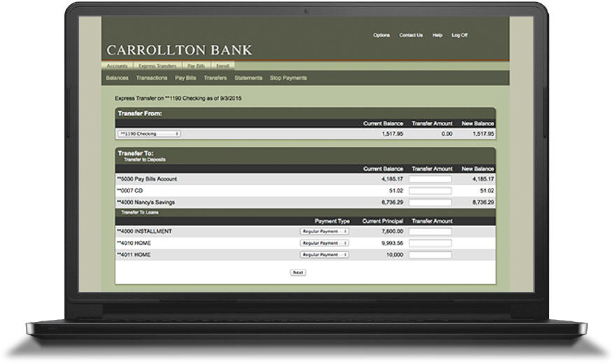
Task: Click the 9,993.56 current principal value
Action: pyautogui.click(x=393, y=244)
